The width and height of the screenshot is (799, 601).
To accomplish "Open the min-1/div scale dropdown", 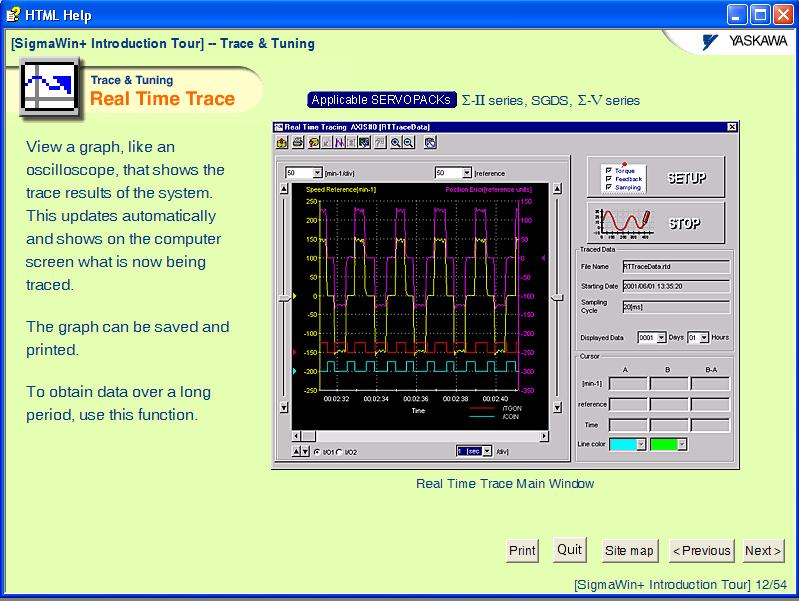I will click(317, 173).
